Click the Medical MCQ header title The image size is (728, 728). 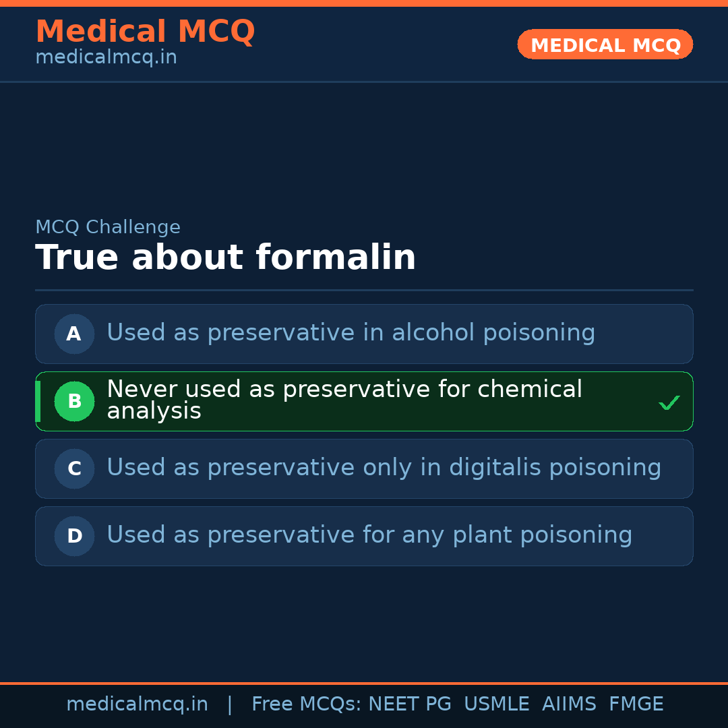pyautogui.click(x=145, y=32)
